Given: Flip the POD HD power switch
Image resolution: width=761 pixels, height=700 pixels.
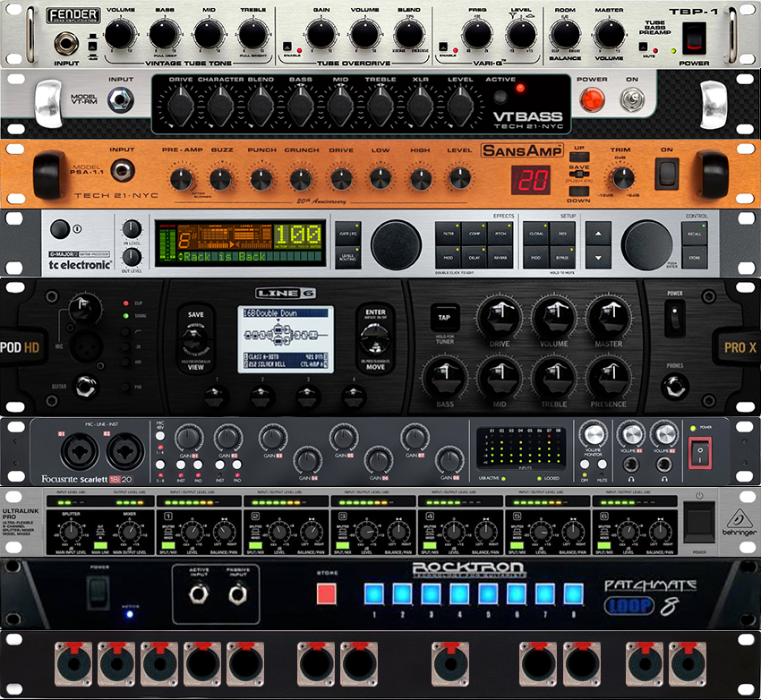Looking at the screenshot, I should [x=675, y=319].
